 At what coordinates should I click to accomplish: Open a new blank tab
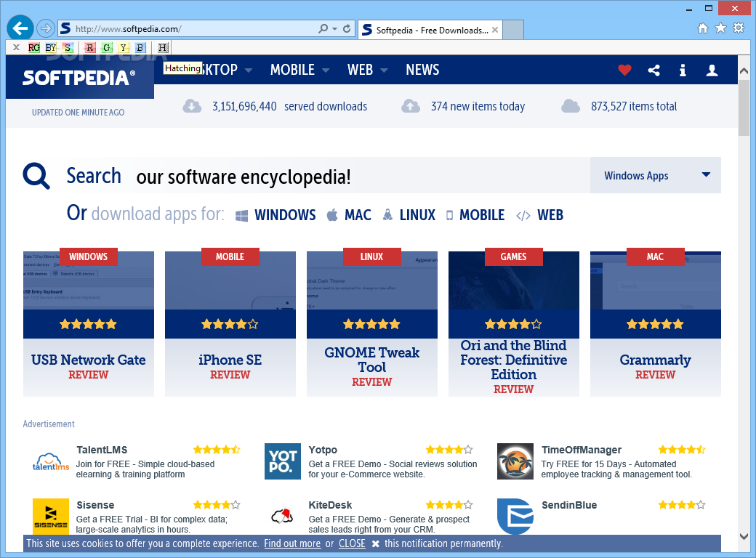tap(513, 30)
